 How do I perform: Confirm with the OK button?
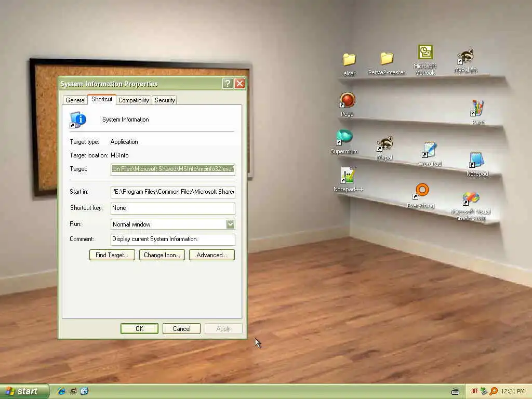pyautogui.click(x=139, y=329)
